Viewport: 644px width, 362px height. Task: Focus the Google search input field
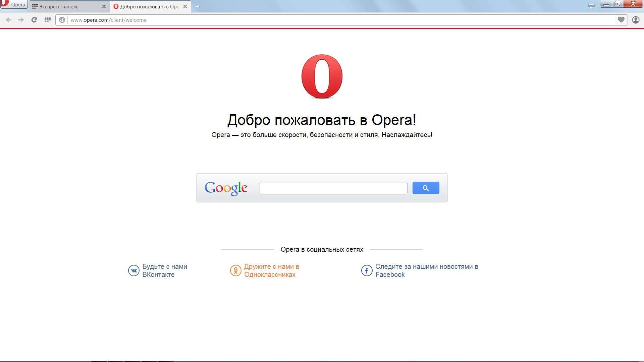coord(333,188)
